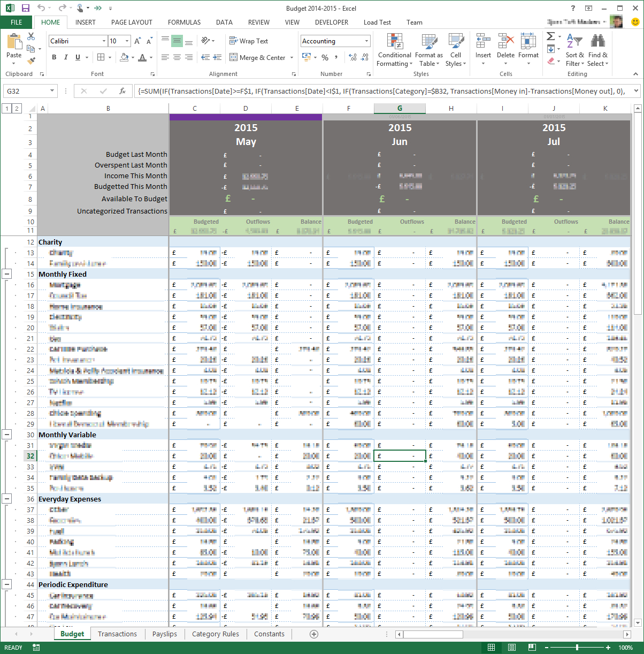Save the workbook using the floppy icon
The height and width of the screenshot is (654, 644).
click(x=25, y=8)
